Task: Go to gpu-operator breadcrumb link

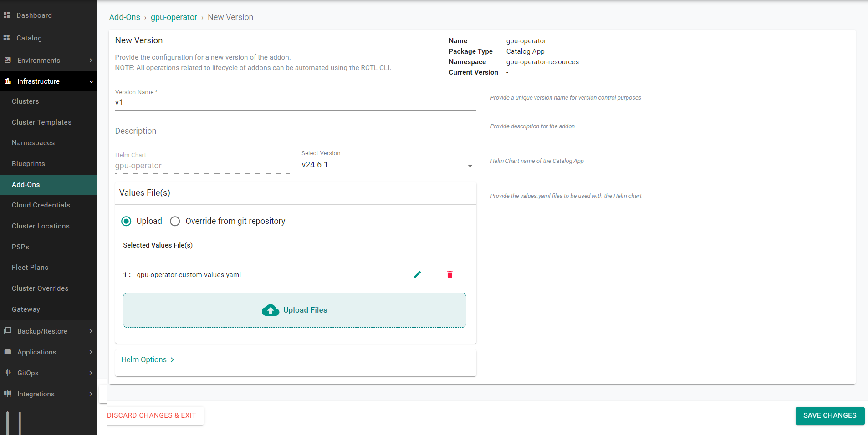Action: [174, 17]
